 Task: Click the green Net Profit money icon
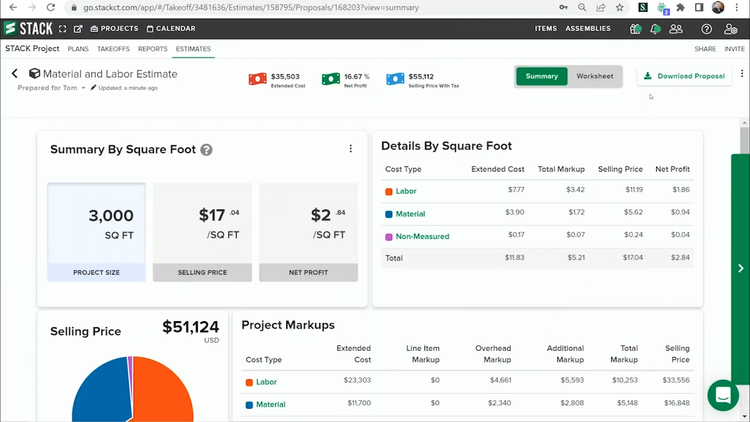click(331, 78)
